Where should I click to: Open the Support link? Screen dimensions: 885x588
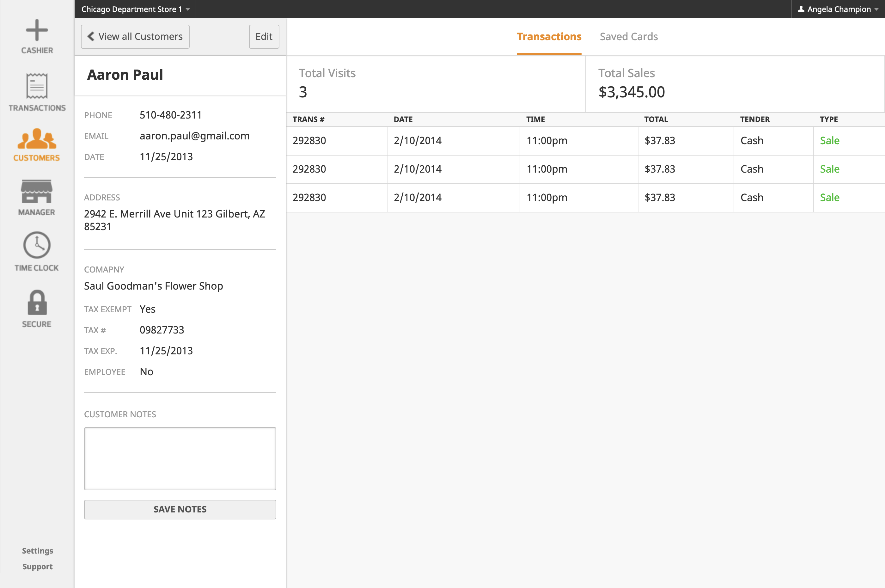pos(37,566)
